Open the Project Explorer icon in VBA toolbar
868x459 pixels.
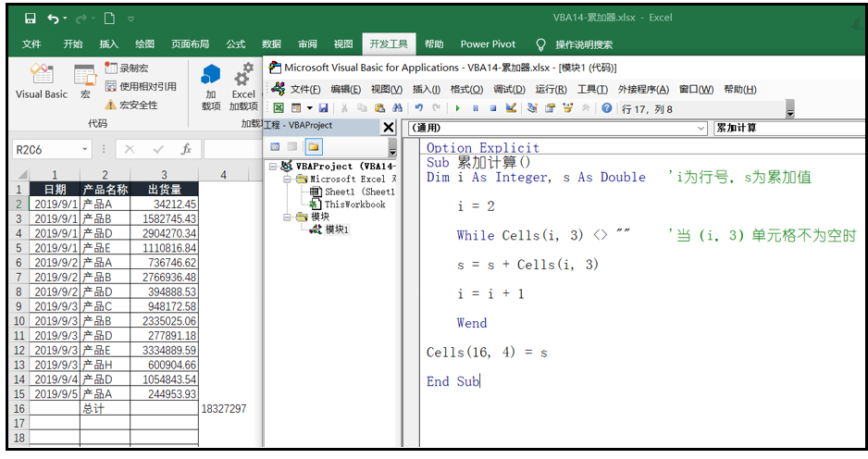[532, 108]
